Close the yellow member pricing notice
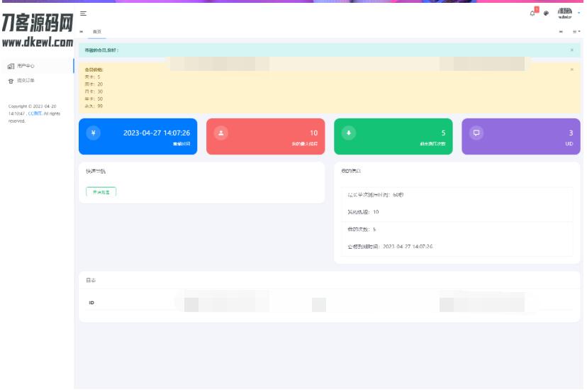 (x=572, y=69)
